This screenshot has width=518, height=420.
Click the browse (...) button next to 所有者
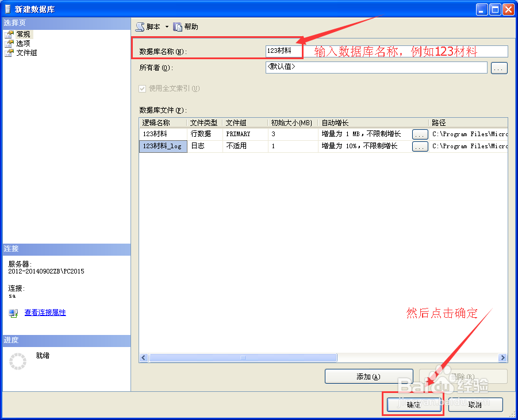498,68
